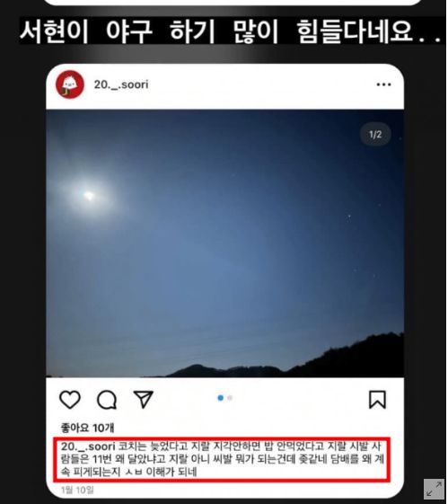The image size is (448, 504).
Task: Click the headline 서현이 야구 하기 많이 힘들다네요
Action: pos(232,31)
